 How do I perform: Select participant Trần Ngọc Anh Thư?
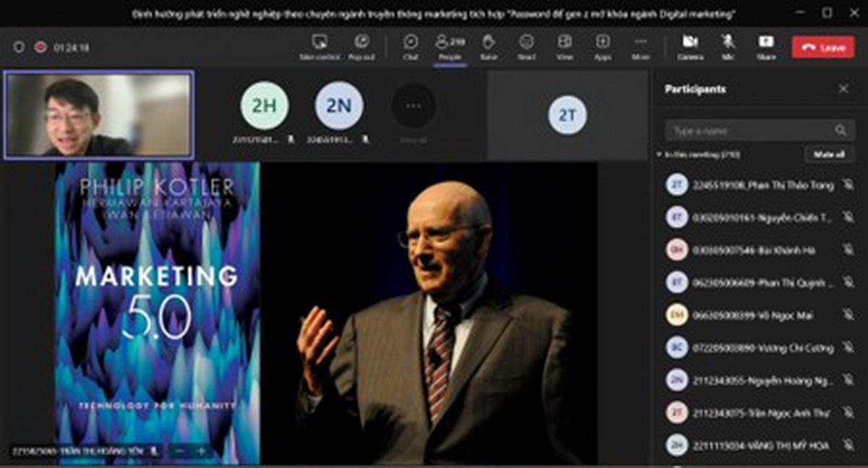[x=760, y=412]
